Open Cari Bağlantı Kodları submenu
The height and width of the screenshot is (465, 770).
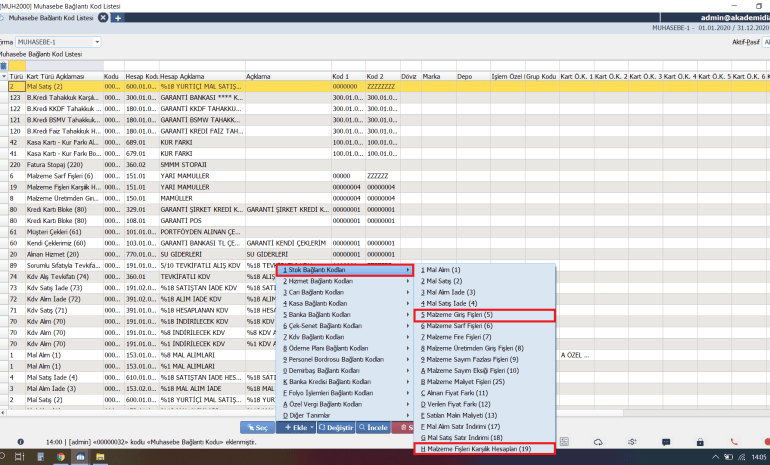(345, 292)
